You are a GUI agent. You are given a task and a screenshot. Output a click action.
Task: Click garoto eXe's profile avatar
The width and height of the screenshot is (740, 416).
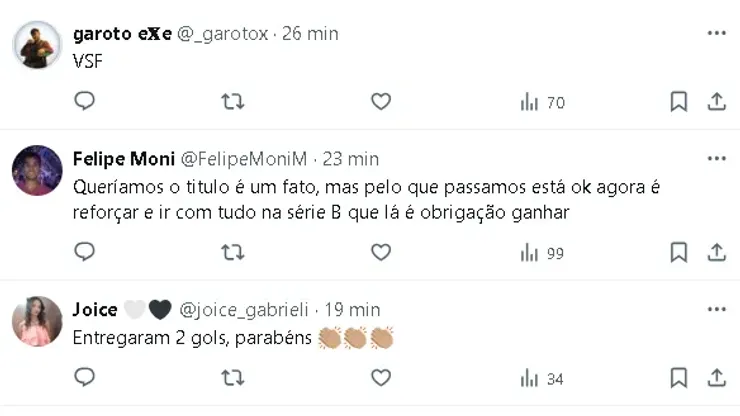coord(37,46)
